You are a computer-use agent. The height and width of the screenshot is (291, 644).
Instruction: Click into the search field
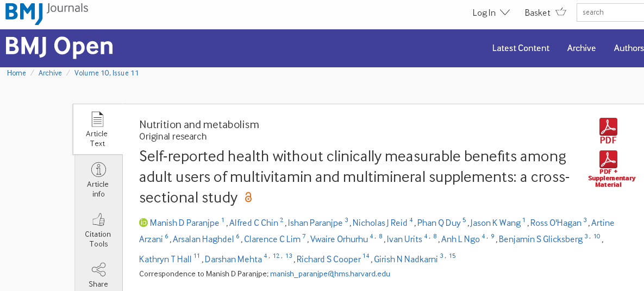point(610,12)
